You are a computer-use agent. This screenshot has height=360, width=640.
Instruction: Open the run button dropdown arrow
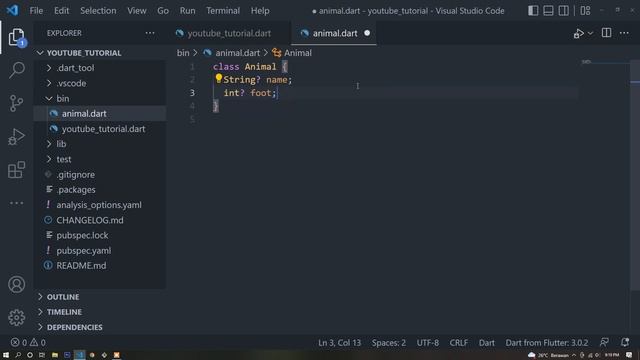[x=590, y=33]
